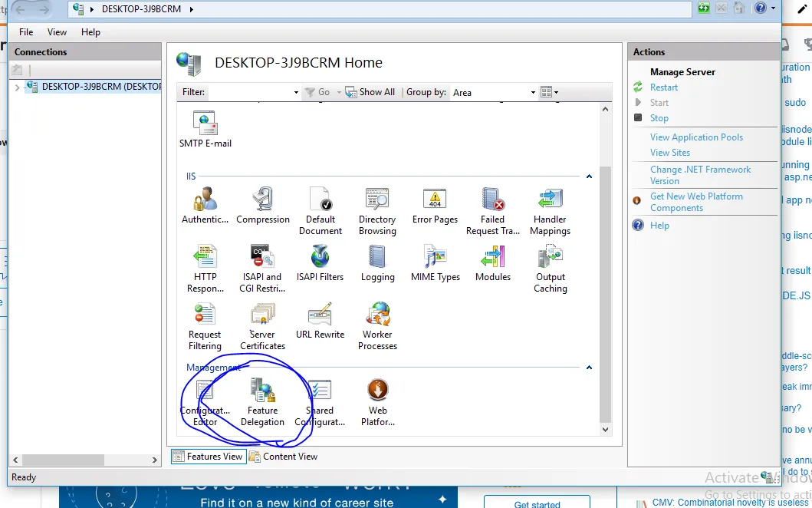Open the Server Certificates feature
This screenshot has width=812, height=508.
click(262, 327)
